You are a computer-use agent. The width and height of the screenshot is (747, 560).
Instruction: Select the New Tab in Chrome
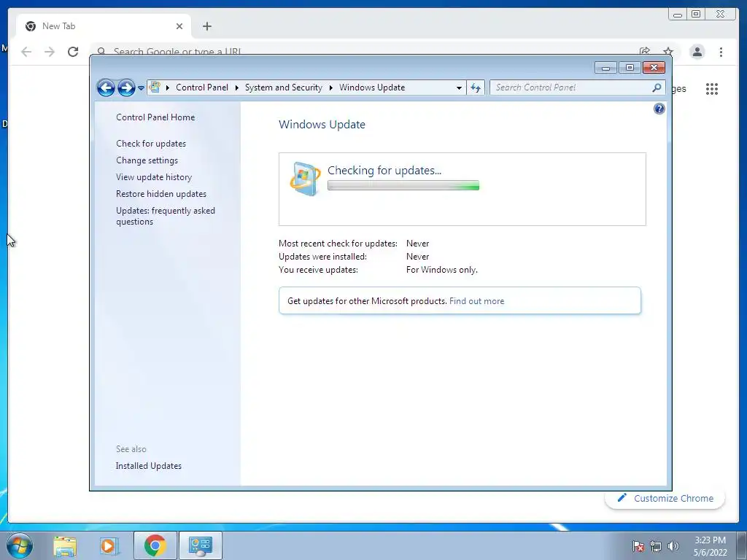(104, 26)
